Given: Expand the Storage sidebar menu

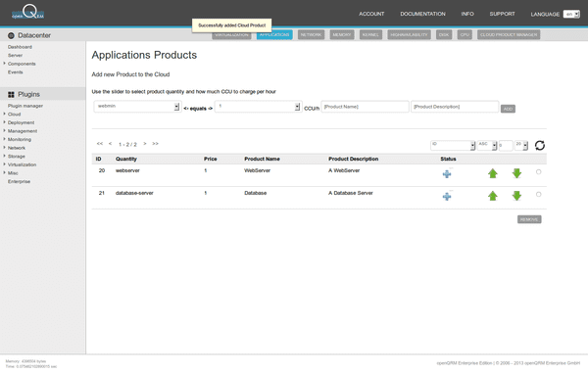Looking at the screenshot, I should coord(16,157).
